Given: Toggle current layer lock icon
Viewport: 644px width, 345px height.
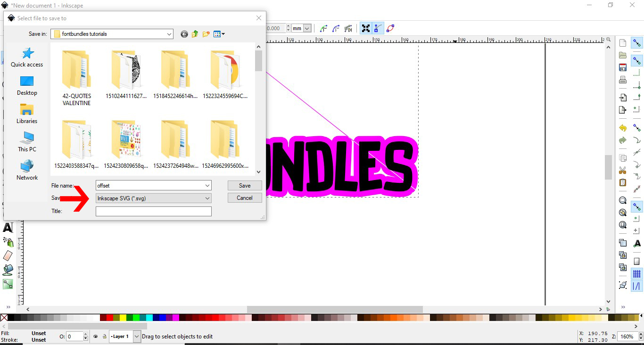Looking at the screenshot, I should tap(104, 337).
